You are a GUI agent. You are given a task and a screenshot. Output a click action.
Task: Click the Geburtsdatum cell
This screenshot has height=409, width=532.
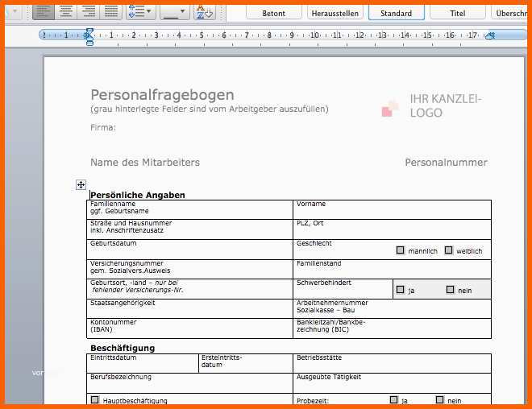click(x=189, y=250)
